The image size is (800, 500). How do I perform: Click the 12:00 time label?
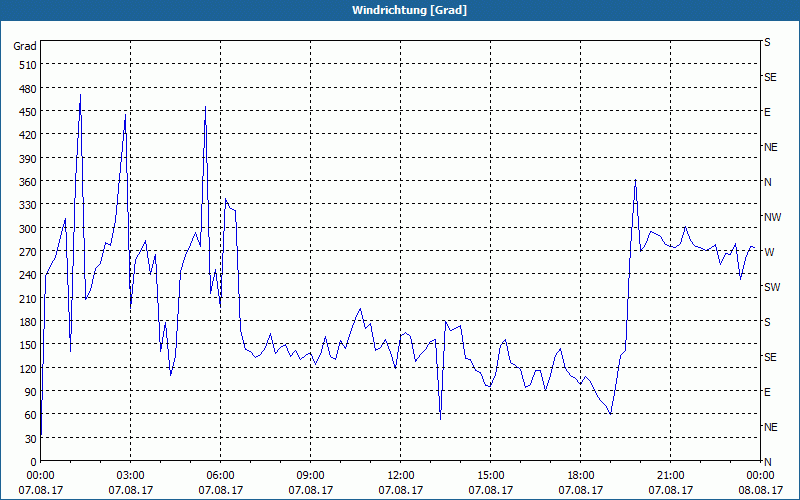click(x=401, y=476)
